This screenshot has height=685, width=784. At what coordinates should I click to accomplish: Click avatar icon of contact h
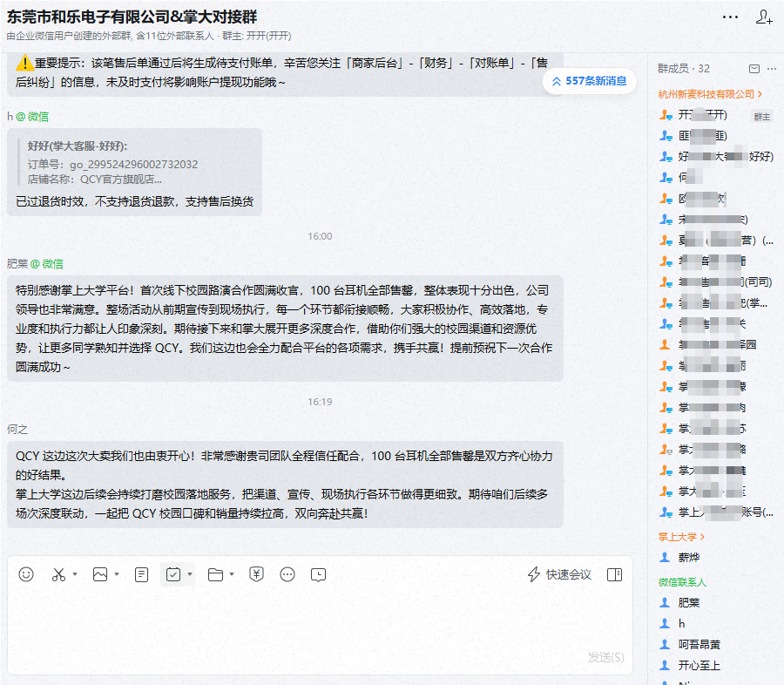[x=665, y=623]
